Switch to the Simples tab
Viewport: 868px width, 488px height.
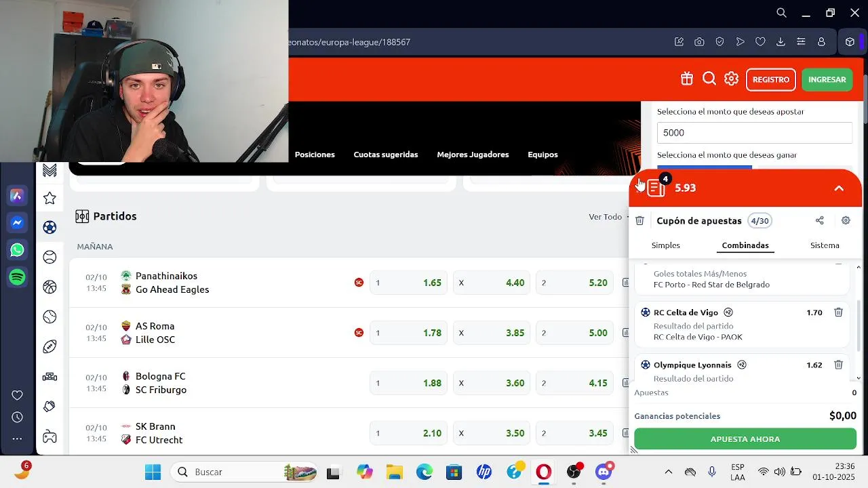click(x=666, y=245)
